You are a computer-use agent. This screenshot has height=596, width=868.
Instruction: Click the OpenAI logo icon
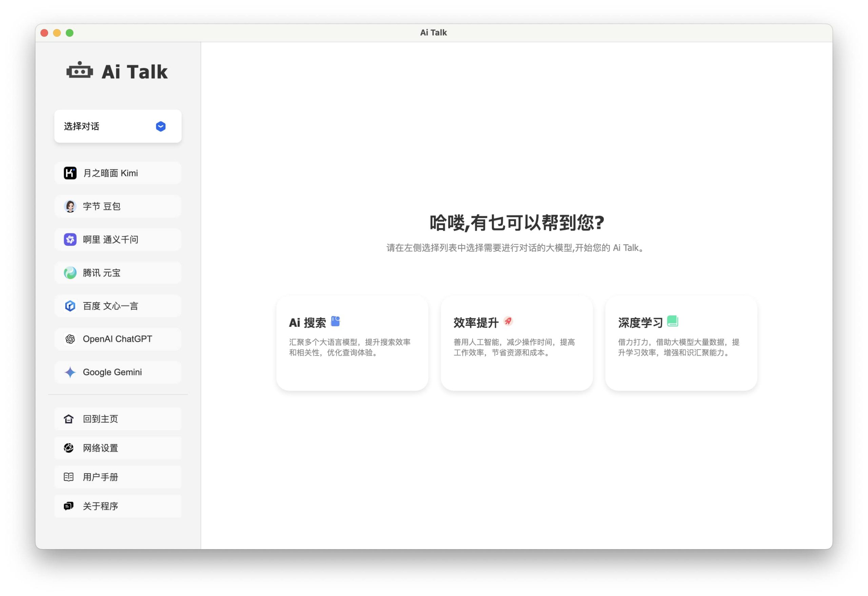70,339
